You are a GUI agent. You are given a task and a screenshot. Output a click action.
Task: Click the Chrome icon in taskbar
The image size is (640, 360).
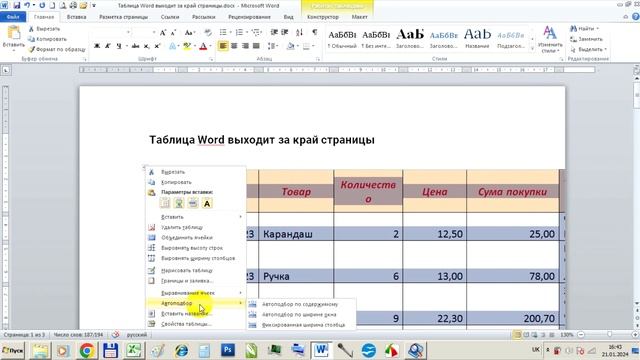[x=87, y=350]
